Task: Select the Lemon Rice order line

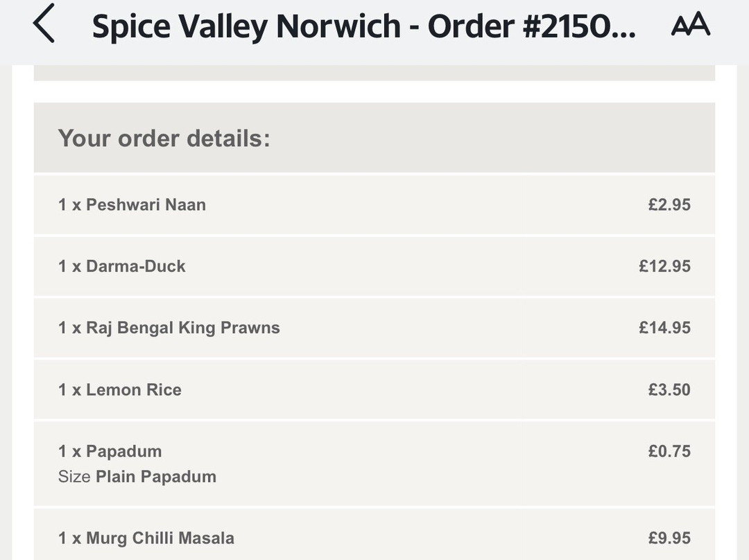Action: 374,390
